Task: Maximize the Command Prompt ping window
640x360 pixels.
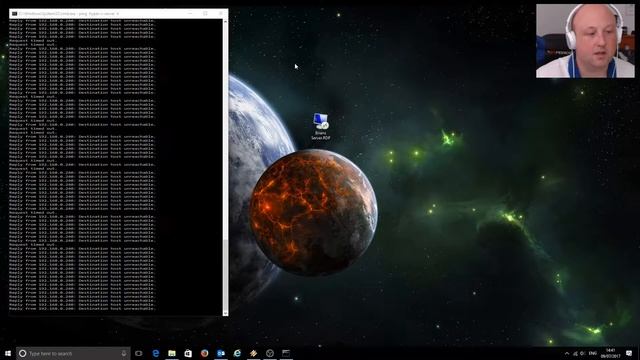Action: point(205,13)
